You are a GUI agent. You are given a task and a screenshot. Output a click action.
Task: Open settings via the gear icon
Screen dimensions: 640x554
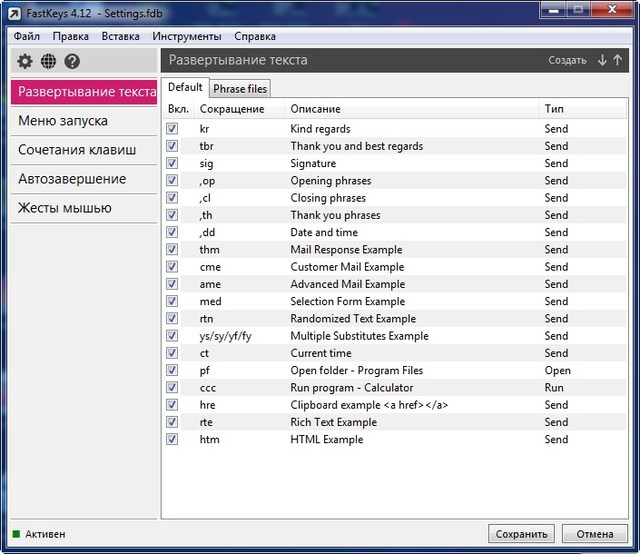coord(25,61)
